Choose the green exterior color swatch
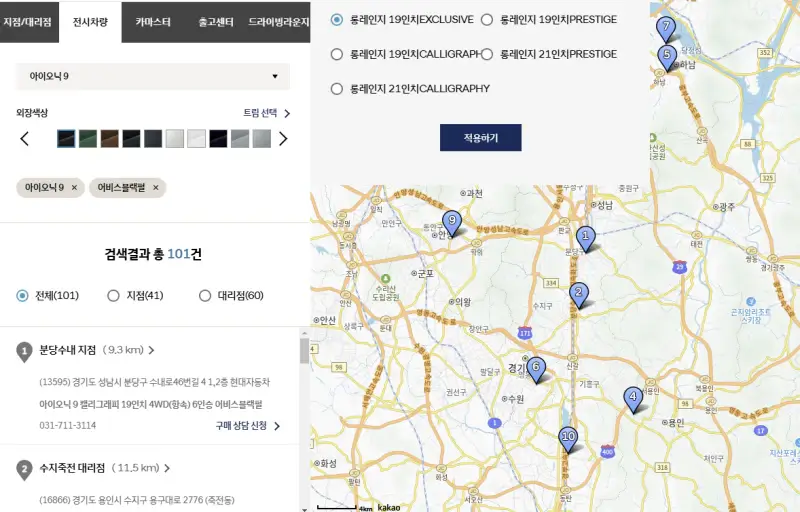 88,139
